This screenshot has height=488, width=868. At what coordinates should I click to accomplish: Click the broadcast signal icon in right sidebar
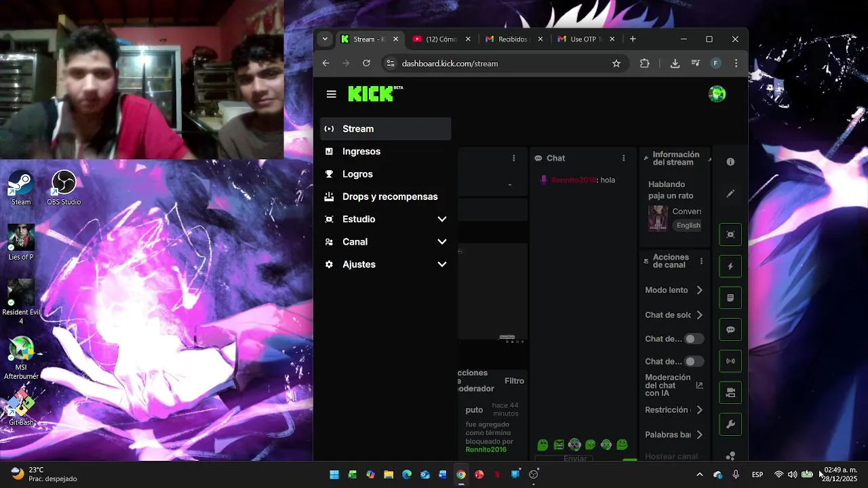730,361
